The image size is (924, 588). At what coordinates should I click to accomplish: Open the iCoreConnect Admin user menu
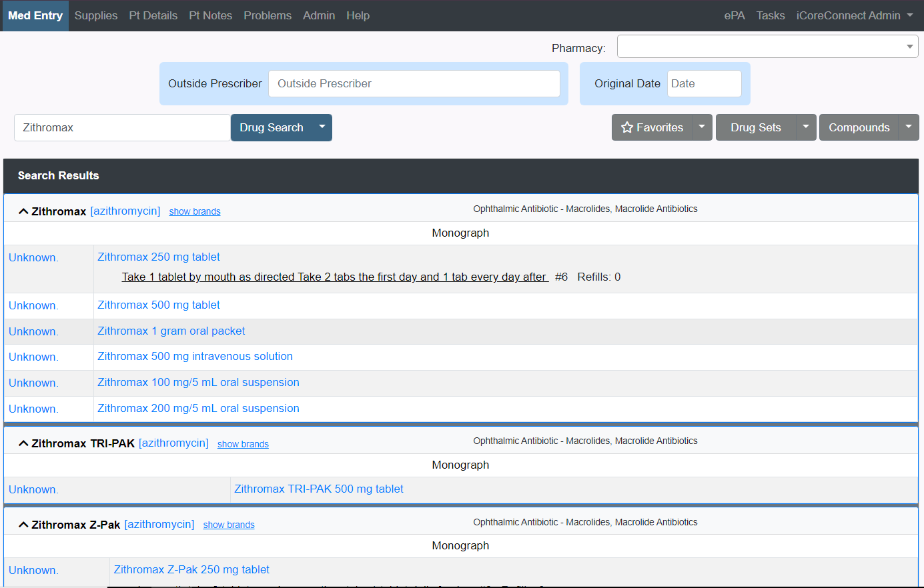pyautogui.click(x=854, y=15)
